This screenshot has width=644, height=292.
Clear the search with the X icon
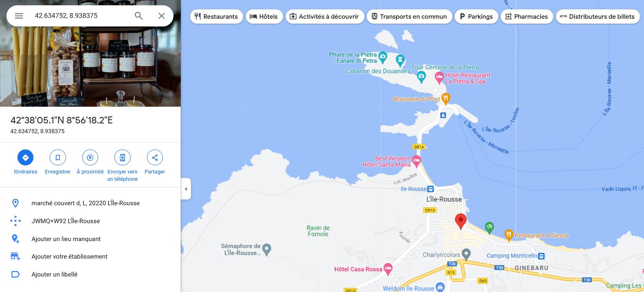pyautogui.click(x=162, y=16)
